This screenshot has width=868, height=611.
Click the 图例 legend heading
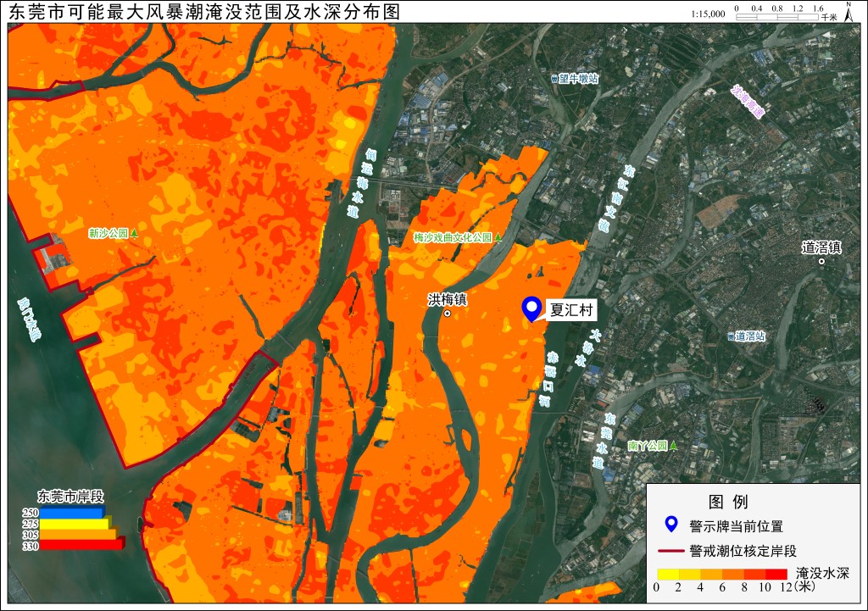[728, 502]
